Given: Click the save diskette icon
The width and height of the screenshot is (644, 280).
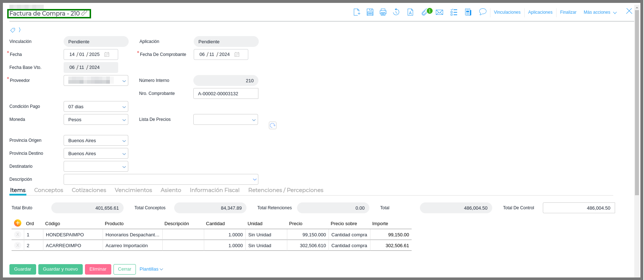Looking at the screenshot, I should pos(370,12).
